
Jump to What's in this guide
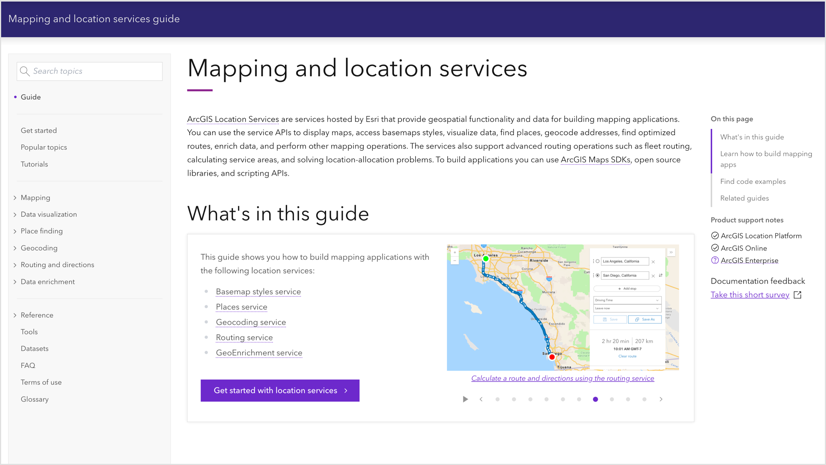752,137
